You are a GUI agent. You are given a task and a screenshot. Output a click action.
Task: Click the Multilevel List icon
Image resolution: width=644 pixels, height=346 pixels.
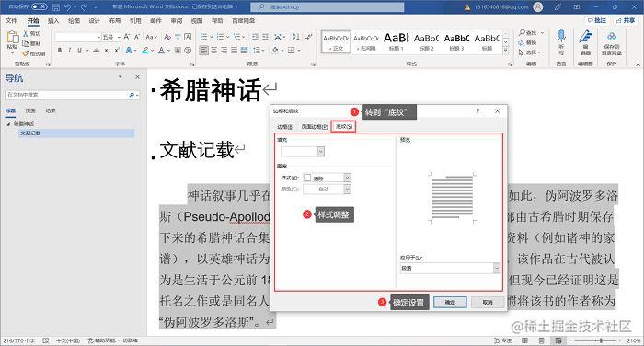coord(237,37)
